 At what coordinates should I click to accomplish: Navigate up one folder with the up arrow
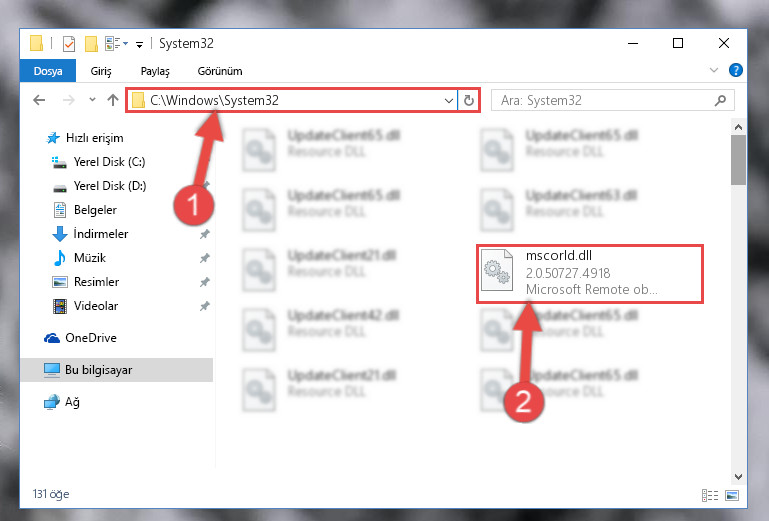pos(113,100)
